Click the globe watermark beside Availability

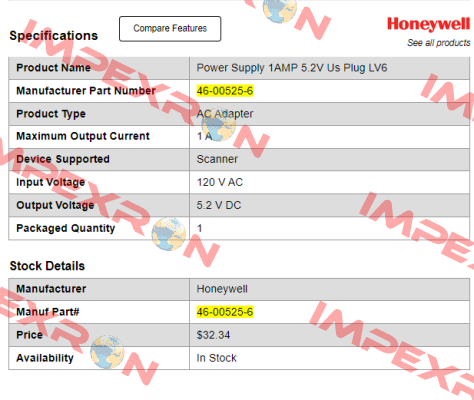[107, 352]
